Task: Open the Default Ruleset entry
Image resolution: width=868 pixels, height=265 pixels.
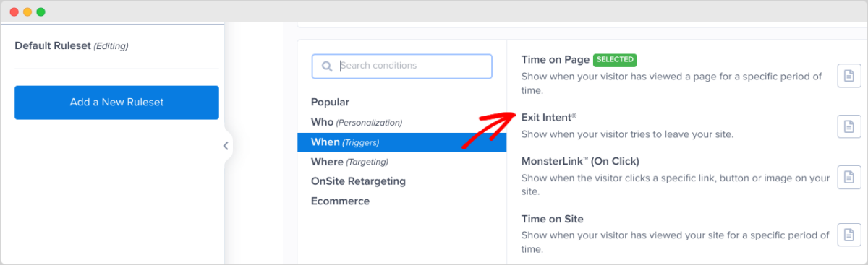Action: (x=72, y=45)
